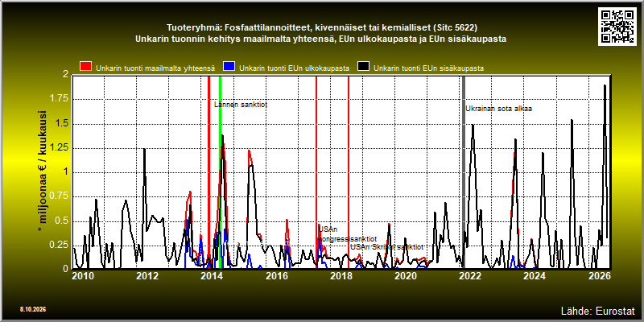The height and width of the screenshot is (322, 644).
Task: Click the 'USAn kongressisanktiot' annotation
Action: [348, 233]
